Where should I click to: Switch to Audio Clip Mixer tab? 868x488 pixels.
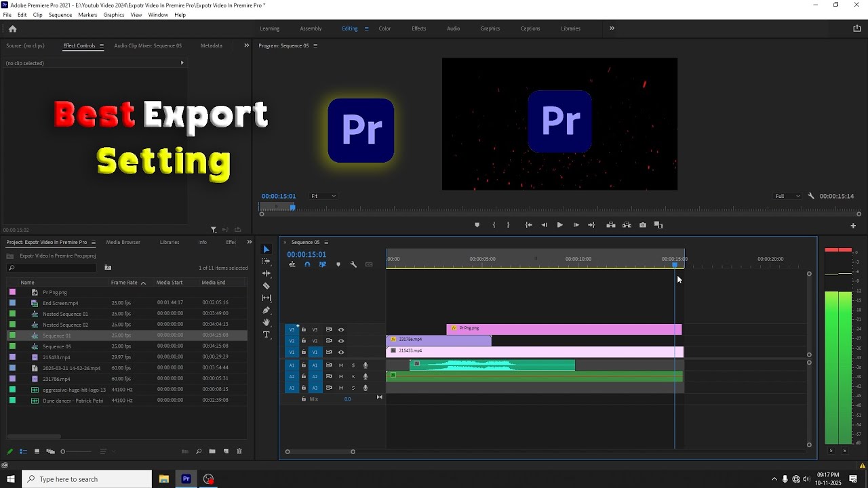tap(148, 45)
